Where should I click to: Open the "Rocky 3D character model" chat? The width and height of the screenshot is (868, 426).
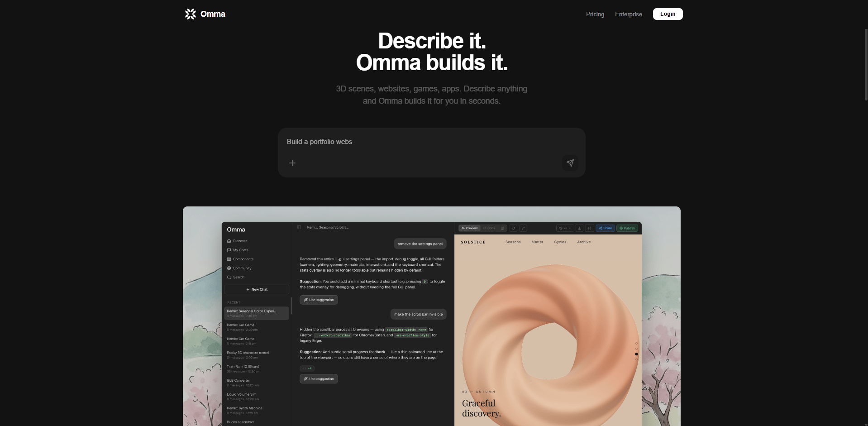tap(257, 355)
